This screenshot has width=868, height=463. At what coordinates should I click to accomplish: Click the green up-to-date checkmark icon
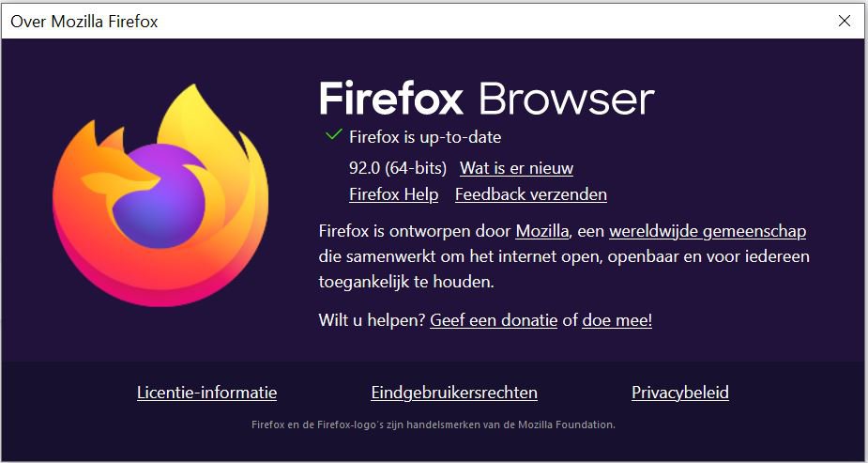pyautogui.click(x=333, y=134)
